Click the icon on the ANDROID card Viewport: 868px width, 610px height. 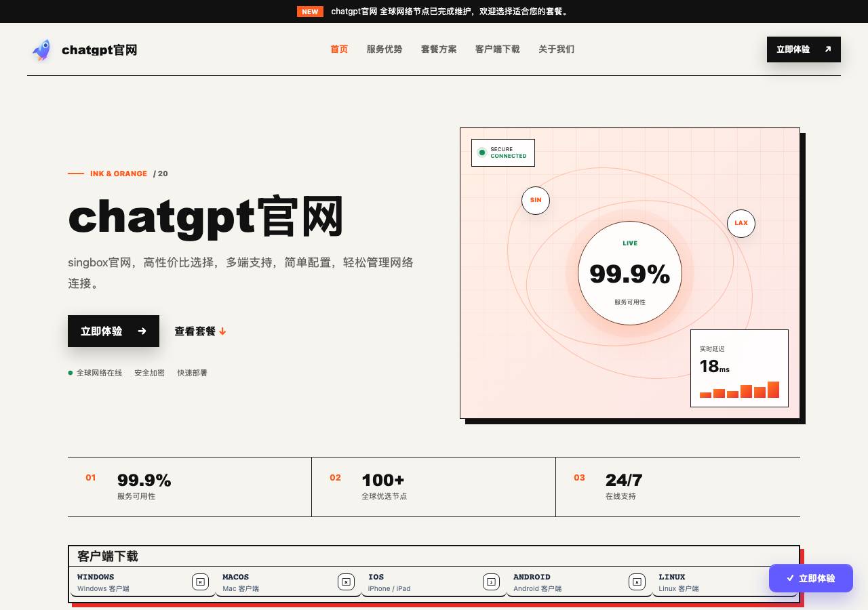point(637,582)
